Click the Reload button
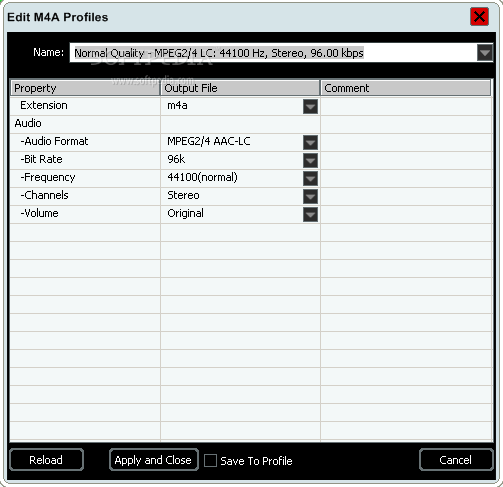Image resolution: width=503 pixels, height=487 pixels. (x=46, y=460)
